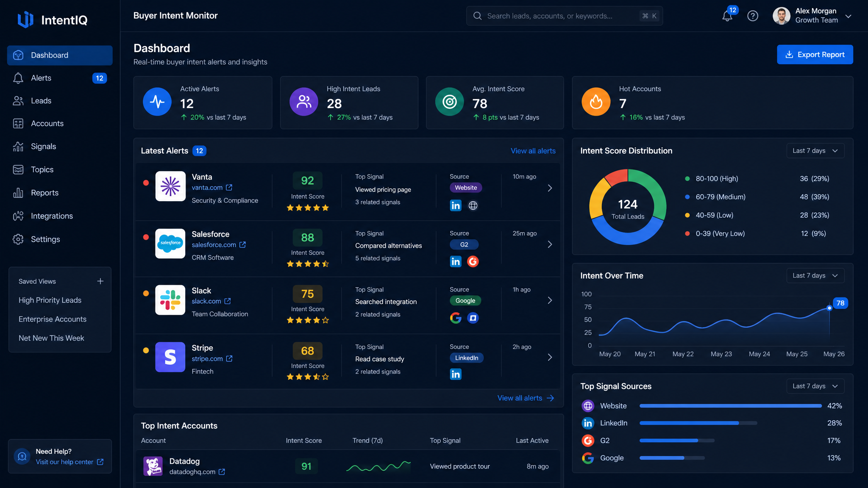
Task: Select Dashboard in the sidebar
Action: [x=60, y=55]
